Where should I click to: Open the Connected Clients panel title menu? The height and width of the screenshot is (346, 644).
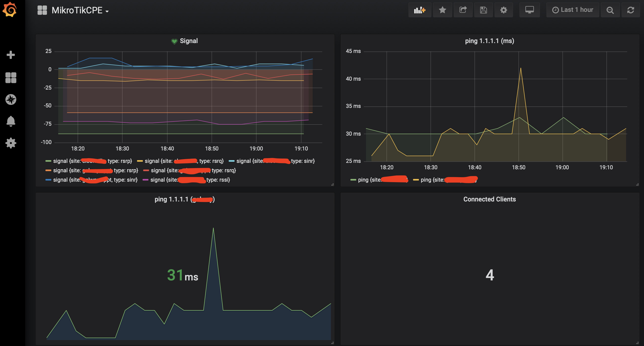(x=489, y=199)
